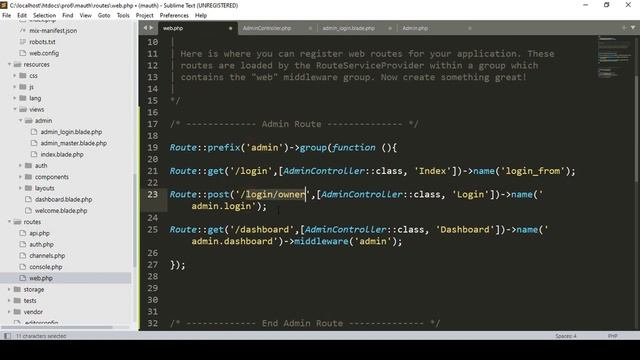Screen dimensions: 640x360
Task: Click 'Admin Route' comment on line 17
Action: pyautogui.click(x=291, y=124)
